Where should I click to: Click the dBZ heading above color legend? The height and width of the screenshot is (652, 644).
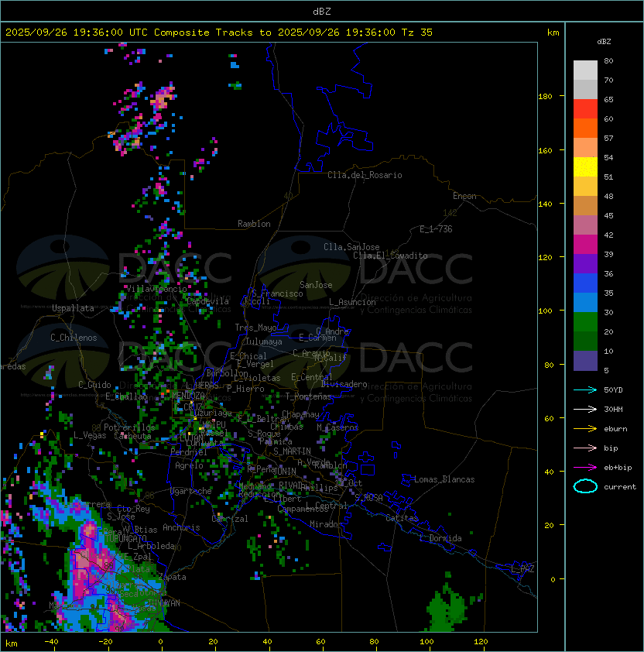pyautogui.click(x=604, y=42)
